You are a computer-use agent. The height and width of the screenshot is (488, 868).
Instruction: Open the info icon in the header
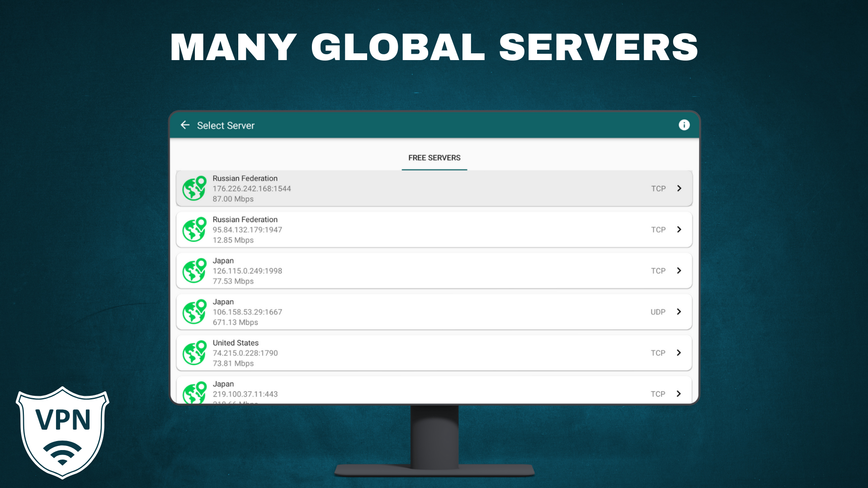(684, 125)
